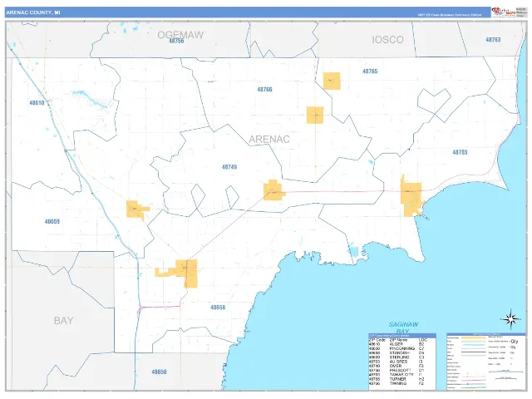Click STANDISH in the ZIP index table

tap(399, 352)
